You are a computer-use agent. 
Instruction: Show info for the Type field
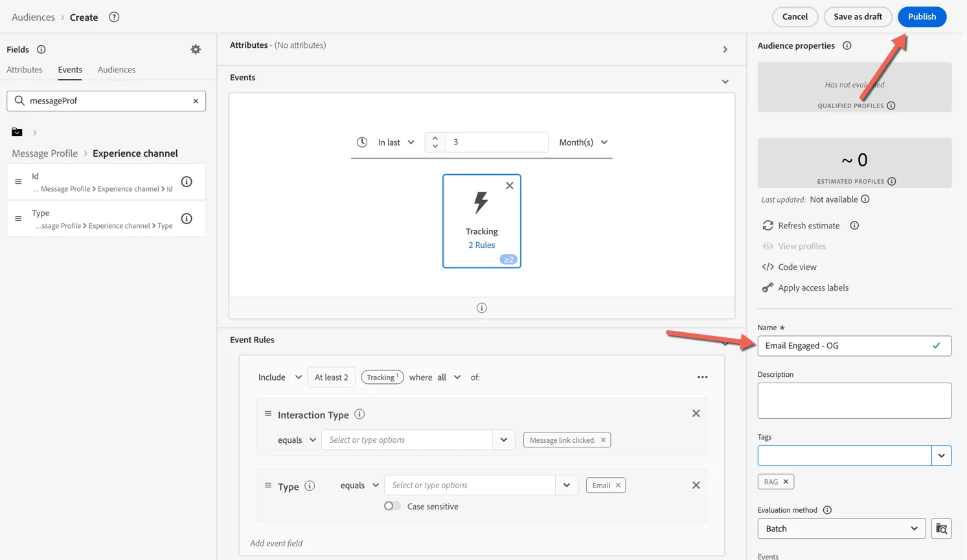click(x=187, y=219)
